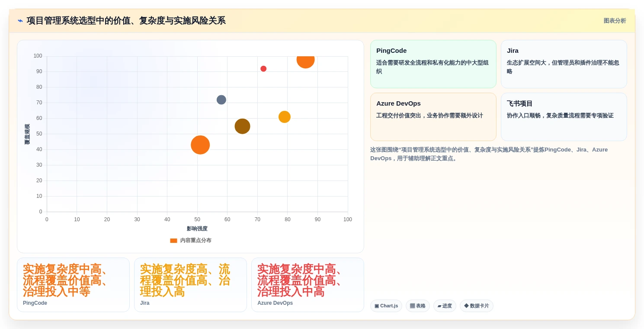The width and height of the screenshot is (644, 329).
Task: Click the text 适合需要研发全流程 in PingCode card
Action: (402, 63)
